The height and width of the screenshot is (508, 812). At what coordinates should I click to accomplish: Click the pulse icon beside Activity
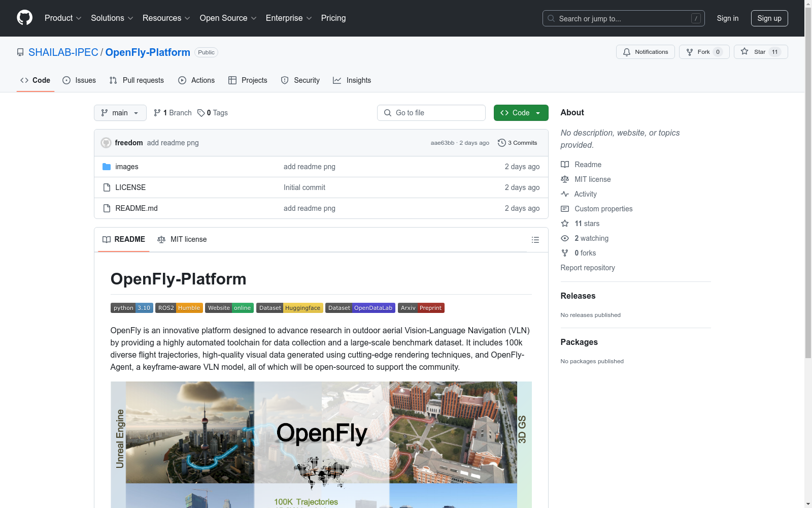click(x=565, y=194)
